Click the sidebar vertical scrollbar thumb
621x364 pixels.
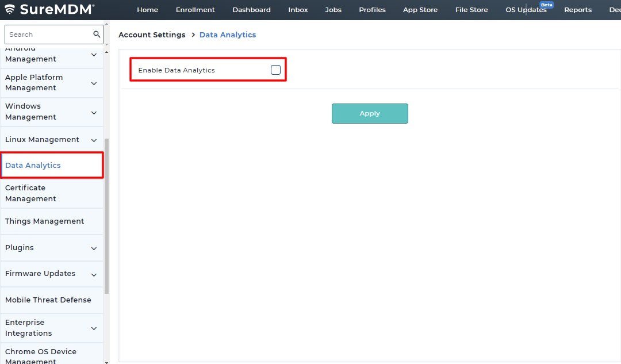(x=106, y=216)
